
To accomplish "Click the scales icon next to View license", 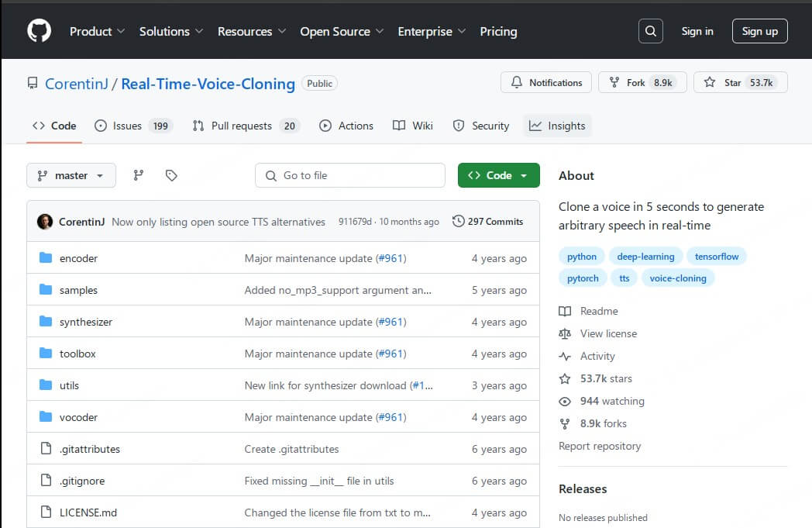I will (565, 333).
